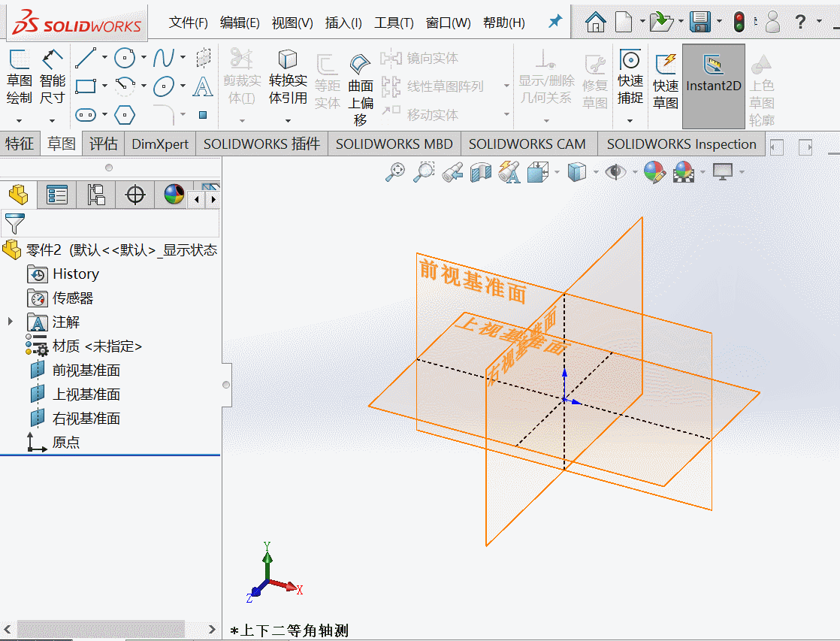Viewport: 840px width, 641px height.
Task: Click the feature tree horizontal scrollbar
Action: click(x=101, y=629)
